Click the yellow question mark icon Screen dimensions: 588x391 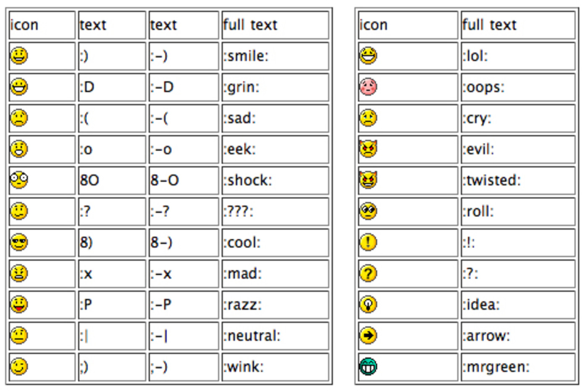(368, 273)
